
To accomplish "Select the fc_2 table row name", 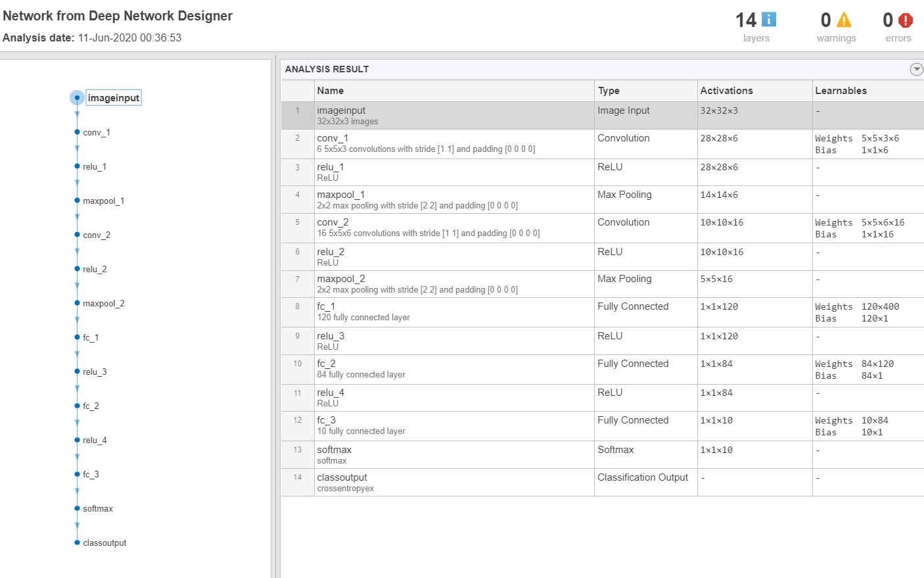I will pyautogui.click(x=326, y=364).
